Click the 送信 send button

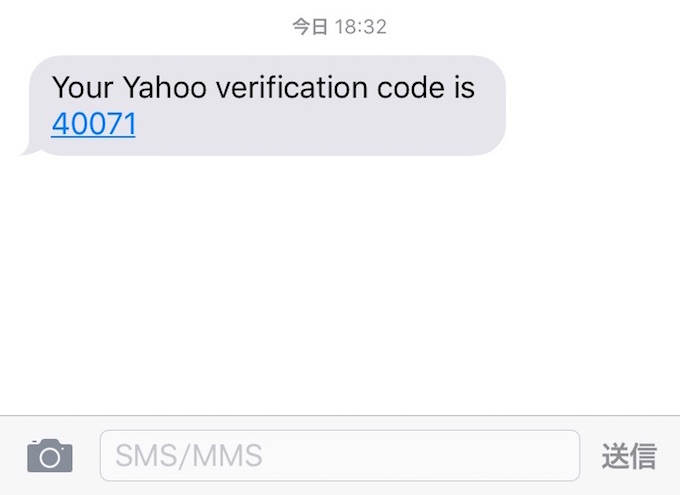coord(629,456)
